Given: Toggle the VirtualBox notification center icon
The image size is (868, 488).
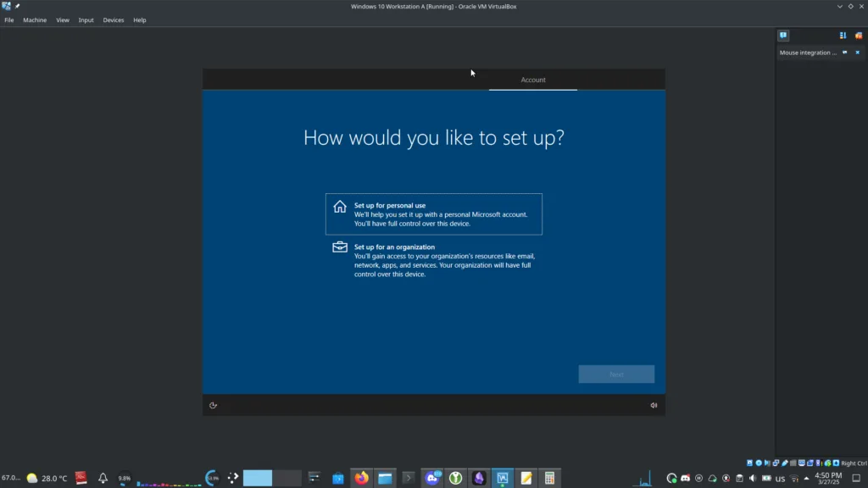Looking at the screenshot, I should coord(783,36).
